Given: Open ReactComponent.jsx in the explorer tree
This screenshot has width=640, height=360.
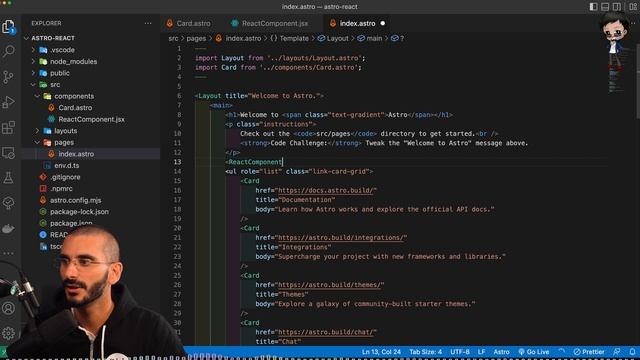Looking at the screenshot, I should tap(91, 119).
